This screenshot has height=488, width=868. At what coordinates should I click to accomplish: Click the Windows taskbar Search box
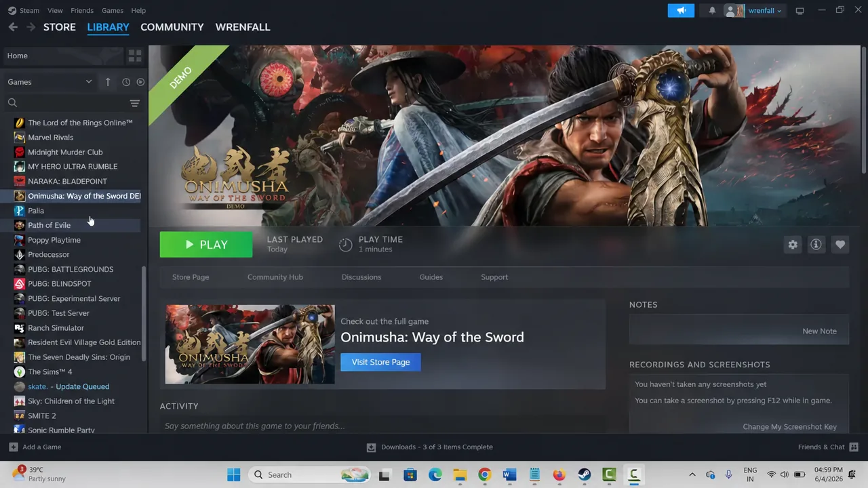pyautogui.click(x=309, y=475)
